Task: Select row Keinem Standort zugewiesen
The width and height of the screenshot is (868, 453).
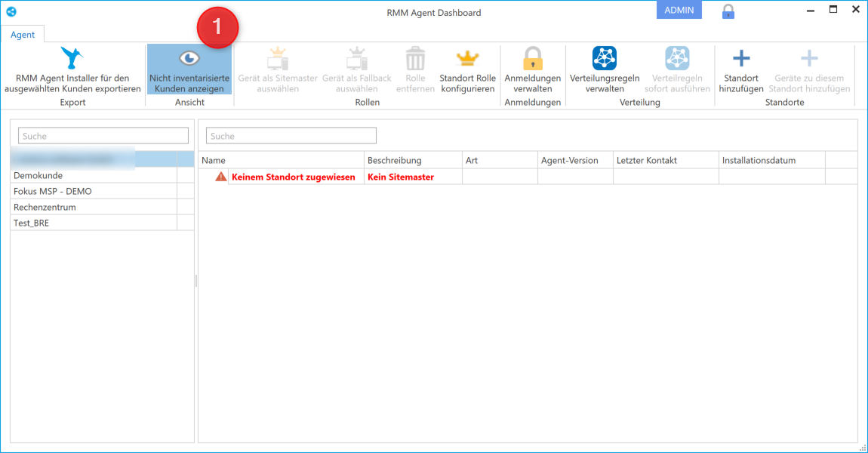Action: [x=528, y=177]
